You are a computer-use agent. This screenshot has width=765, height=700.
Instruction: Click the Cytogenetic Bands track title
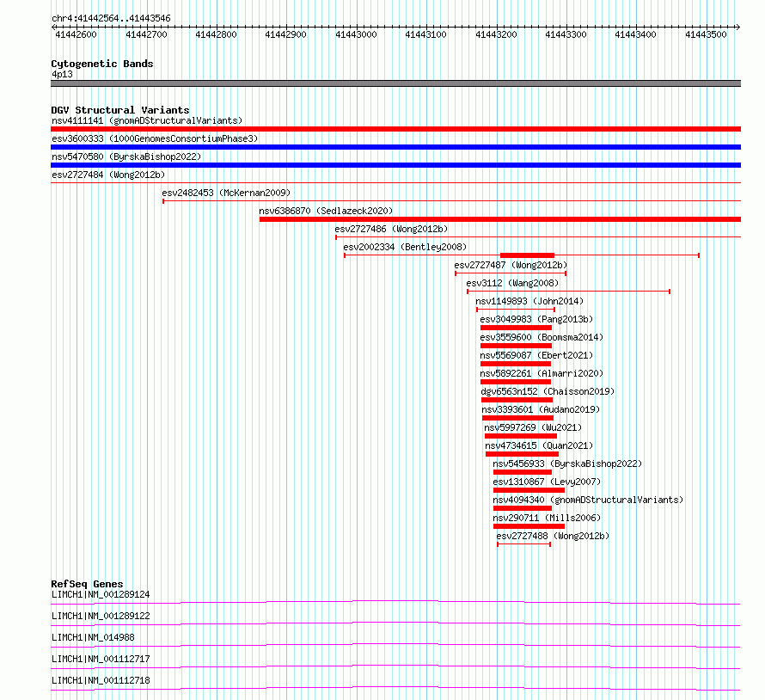[x=102, y=64]
